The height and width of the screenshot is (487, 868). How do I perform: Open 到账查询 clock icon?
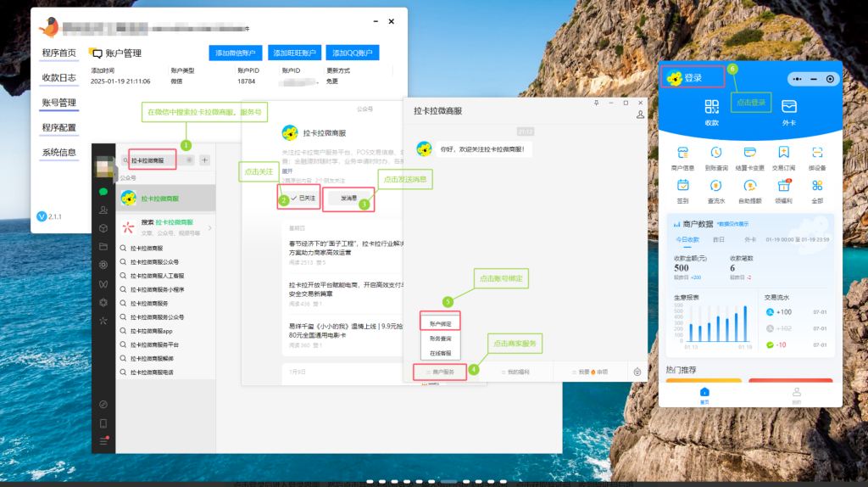point(715,153)
